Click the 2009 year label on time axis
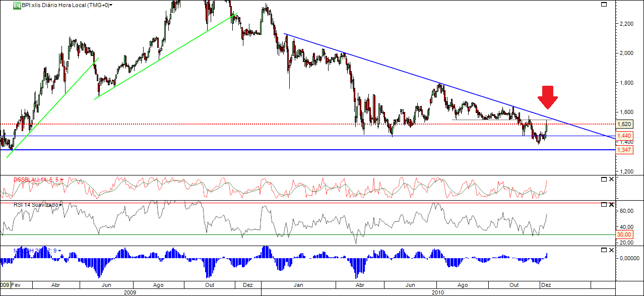The width and height of the screenshot is (644, 296). point(130,292)
